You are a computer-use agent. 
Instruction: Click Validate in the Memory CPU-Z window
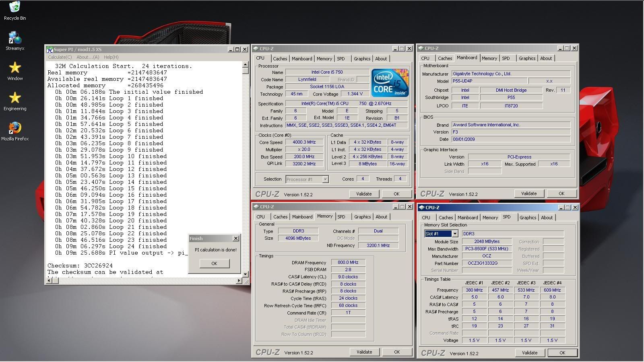[x=364, y=352]
